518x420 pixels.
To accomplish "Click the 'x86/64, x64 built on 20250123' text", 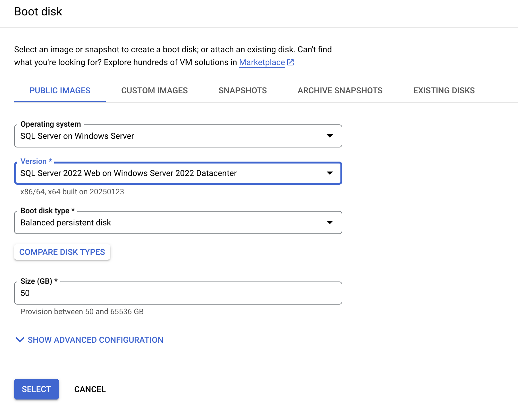I will pos(72,192).
